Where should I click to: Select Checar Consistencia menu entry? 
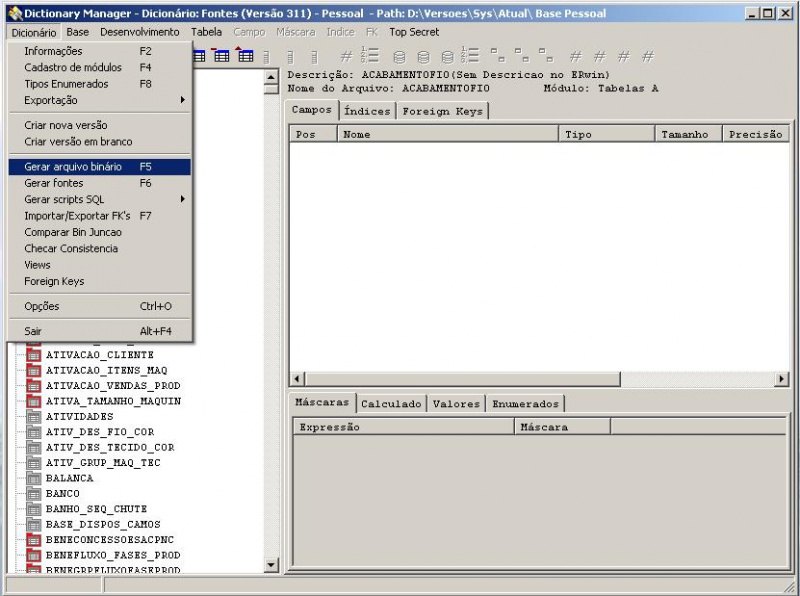(71, 248)
